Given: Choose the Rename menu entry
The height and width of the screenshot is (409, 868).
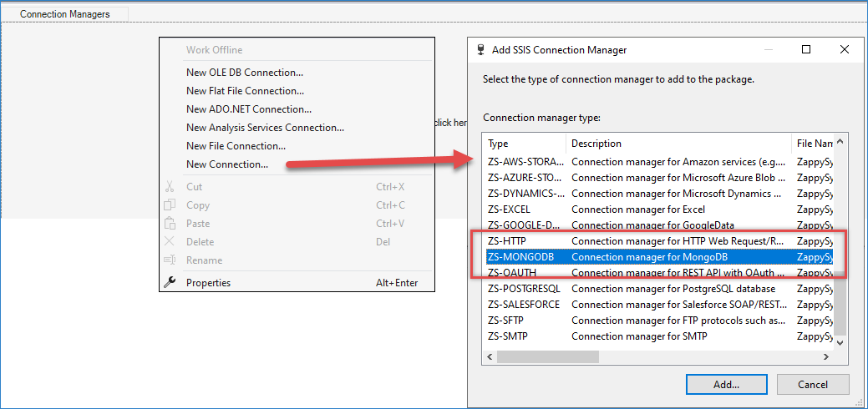Looking at the screenshot, I should click(x=297, y=260).
